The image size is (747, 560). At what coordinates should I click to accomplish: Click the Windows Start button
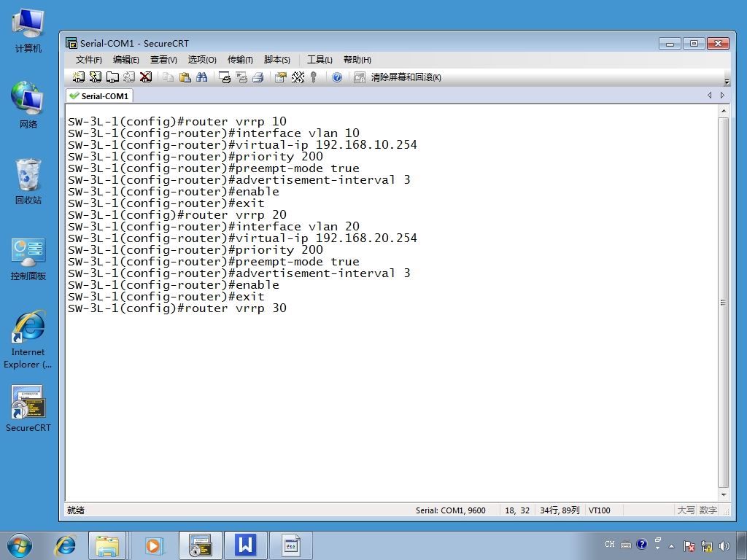(20, 545)
